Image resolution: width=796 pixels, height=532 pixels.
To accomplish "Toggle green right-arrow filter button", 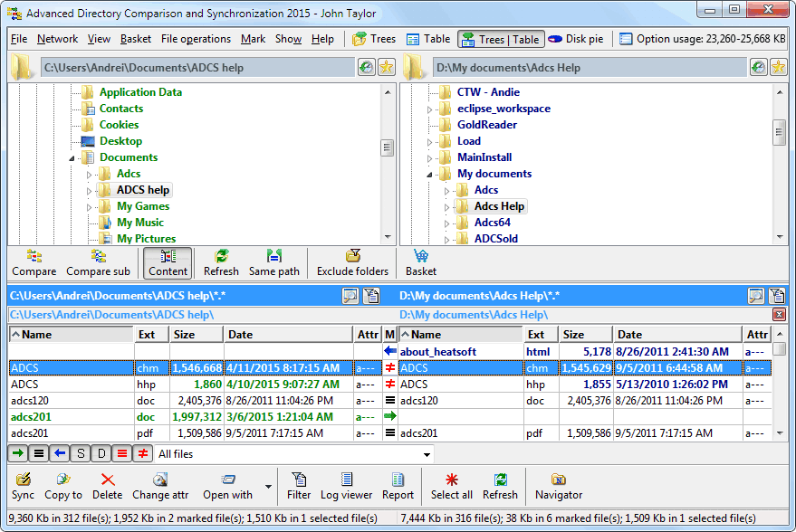I will [x=18, y=453].
